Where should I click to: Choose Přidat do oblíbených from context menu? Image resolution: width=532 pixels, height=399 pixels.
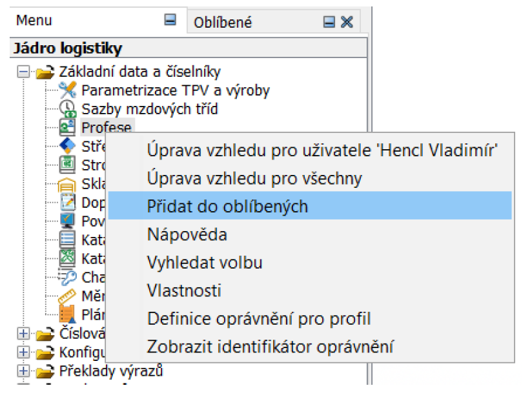pos(227,206)
